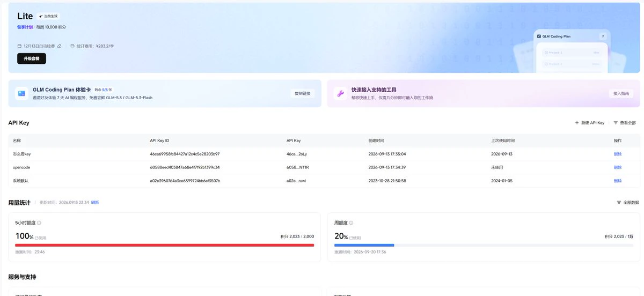
Task: Click the 当前生效 status badge
Action: point(48,16)
